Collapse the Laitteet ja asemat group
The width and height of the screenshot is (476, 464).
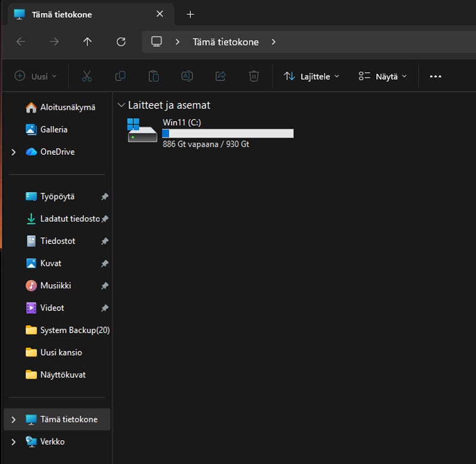click(121, 105)
